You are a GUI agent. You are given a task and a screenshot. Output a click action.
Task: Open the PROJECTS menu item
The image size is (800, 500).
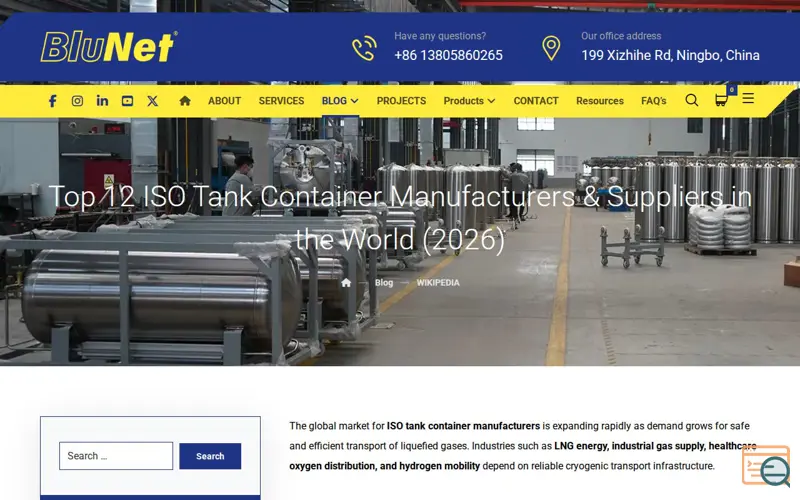tap(401, 101)
